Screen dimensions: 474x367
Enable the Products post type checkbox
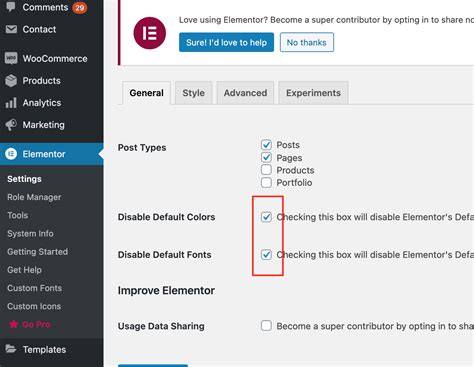coord(266,170)
